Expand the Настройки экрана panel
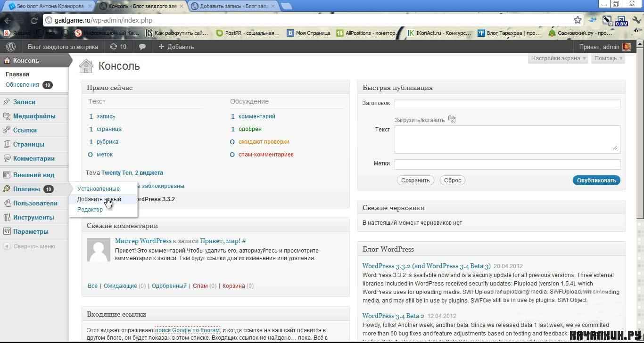This screenshot has width=644, height=343. pyautogui.click(x=559, y=58)
